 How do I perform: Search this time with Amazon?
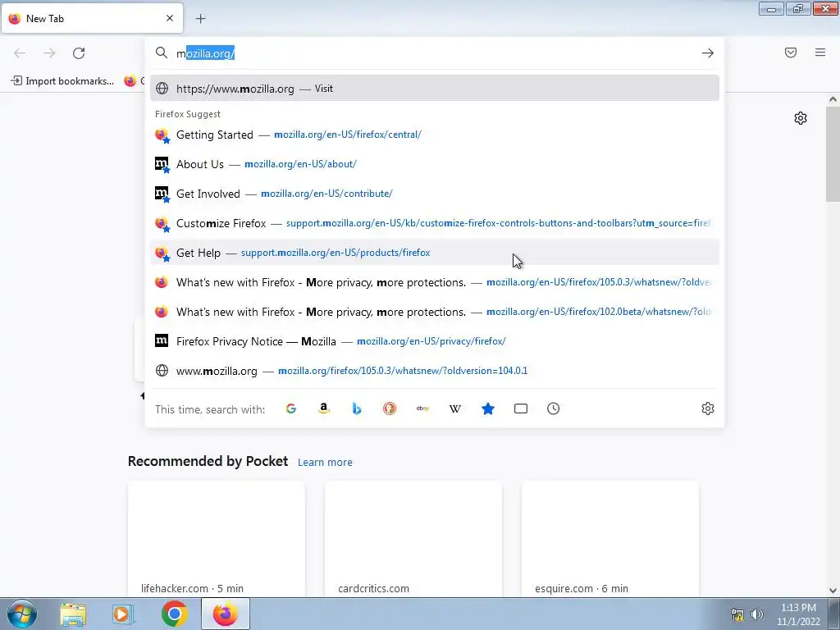[323, 409]
